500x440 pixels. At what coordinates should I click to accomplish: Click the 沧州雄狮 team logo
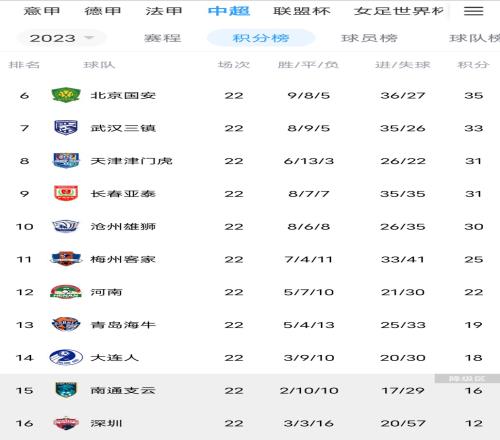[66, 226]
